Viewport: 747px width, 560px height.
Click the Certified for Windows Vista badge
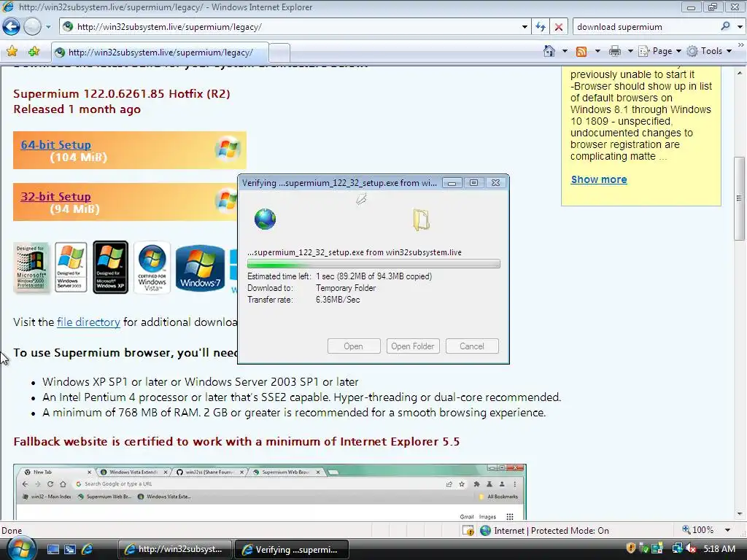coord(152,267)
